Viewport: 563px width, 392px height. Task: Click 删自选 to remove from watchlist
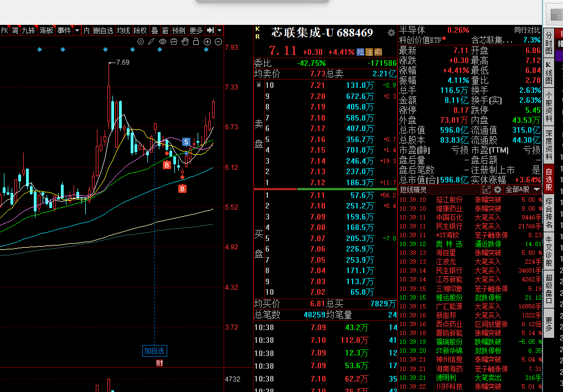pyautogui.click(x=103, y=30)
